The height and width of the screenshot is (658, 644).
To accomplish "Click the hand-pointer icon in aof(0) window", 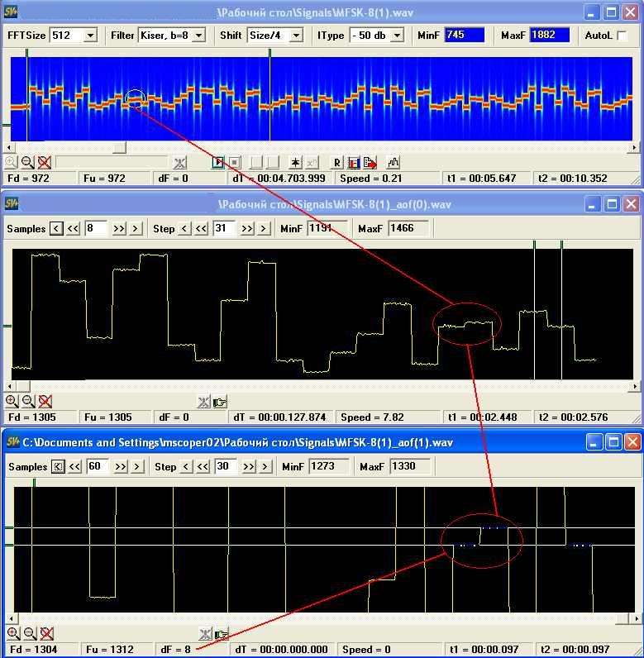I will point(220,402).
